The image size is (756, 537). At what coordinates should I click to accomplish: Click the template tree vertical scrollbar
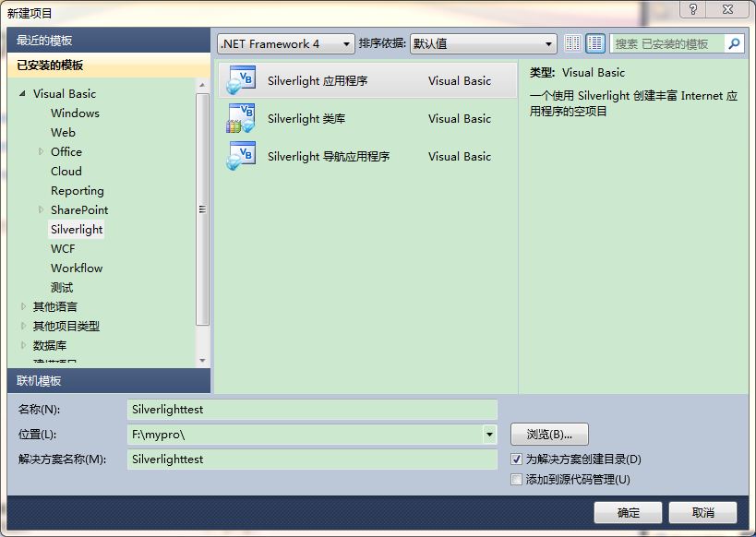click(x=203, y=212)
